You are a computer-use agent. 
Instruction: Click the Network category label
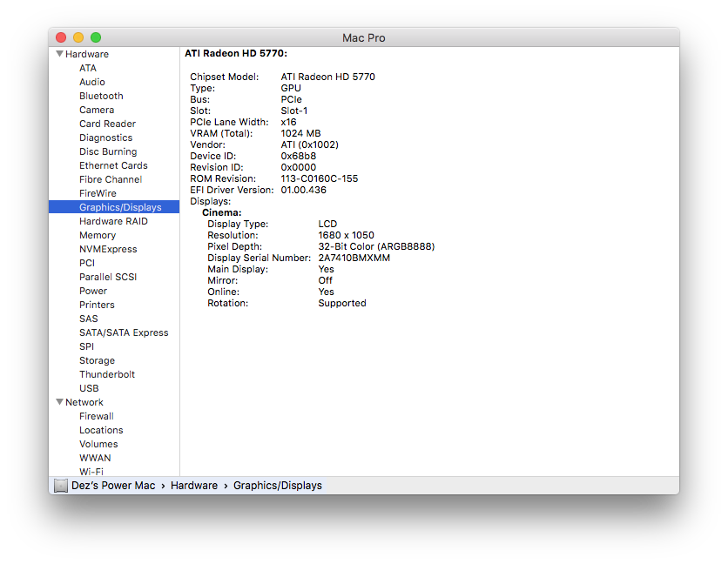84,402
